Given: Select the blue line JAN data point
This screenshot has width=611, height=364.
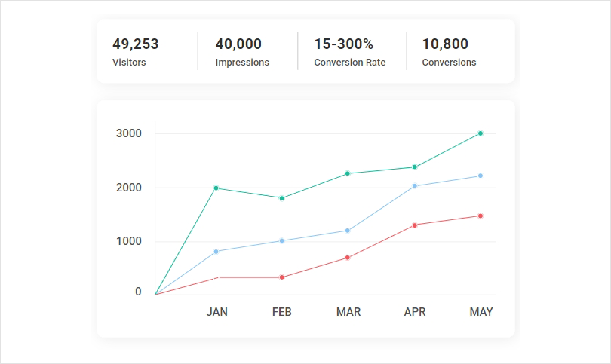Looking at the screenshot, I should point(216,252).
